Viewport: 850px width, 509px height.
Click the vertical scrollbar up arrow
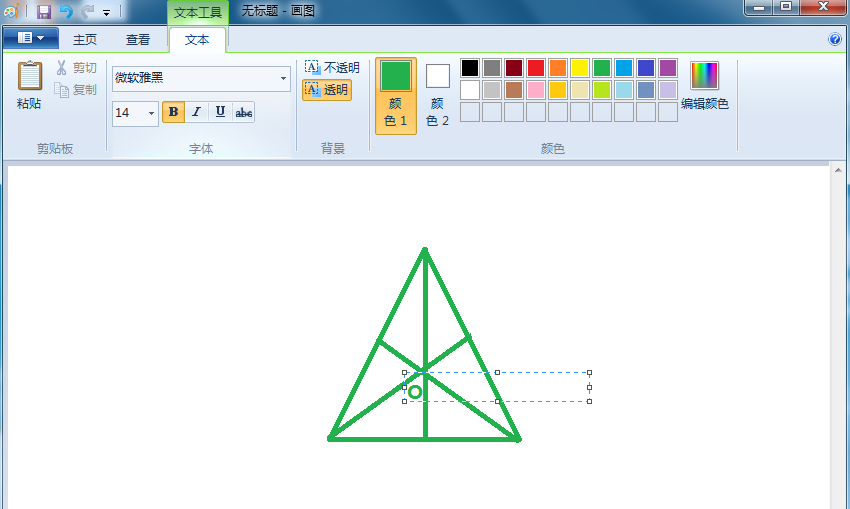point(838,170)
